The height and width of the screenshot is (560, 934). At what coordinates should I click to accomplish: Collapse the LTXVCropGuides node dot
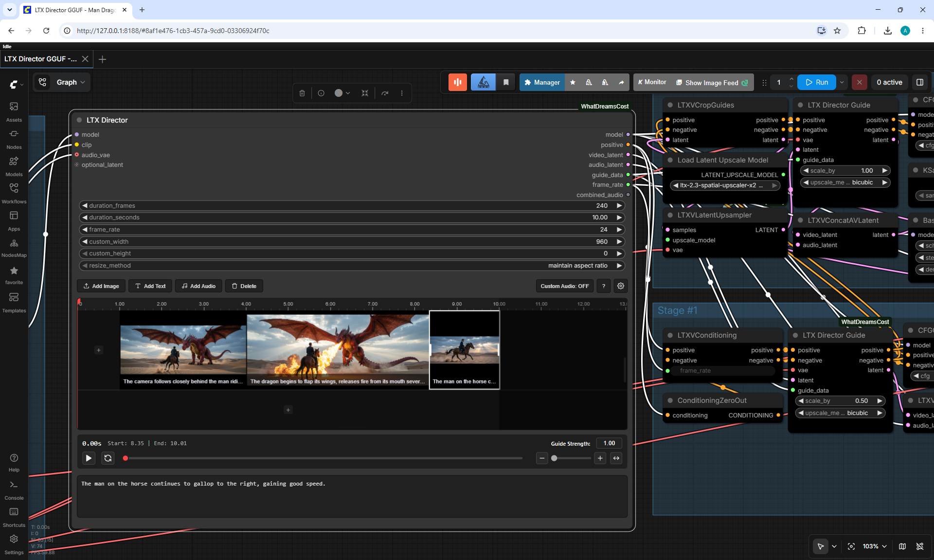coord(670,105)
